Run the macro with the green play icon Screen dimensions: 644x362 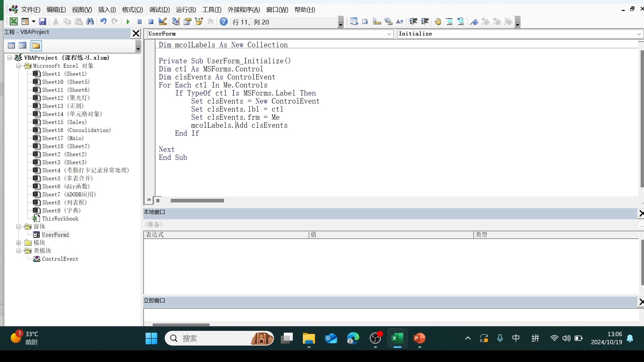pos(128,22)
